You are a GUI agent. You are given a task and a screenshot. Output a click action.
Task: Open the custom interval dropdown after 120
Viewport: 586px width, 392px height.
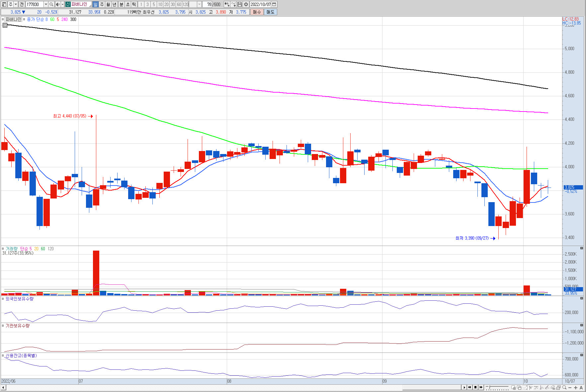coord(199,4)
